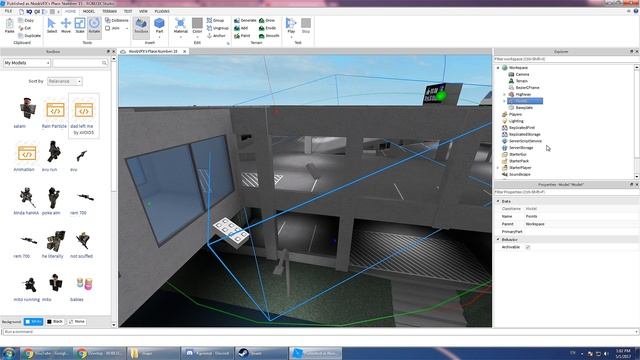Switch to the TERRAIN ribbon tab

pos(109,11)
